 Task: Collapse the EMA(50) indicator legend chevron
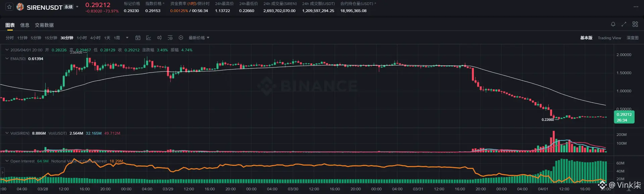7,58
